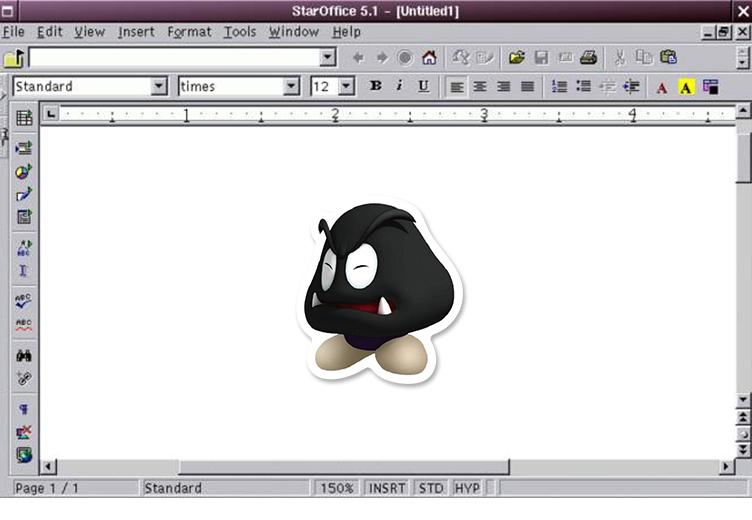Click the Stop loading icon
Image resolution: width=752 pixels, height=520 pixels.
(x=405, y=58)
